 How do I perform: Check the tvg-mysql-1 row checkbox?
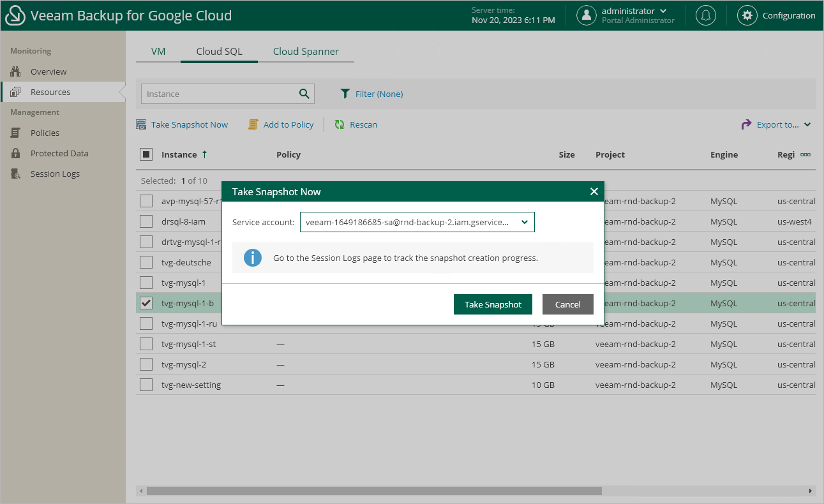[146, 283]
